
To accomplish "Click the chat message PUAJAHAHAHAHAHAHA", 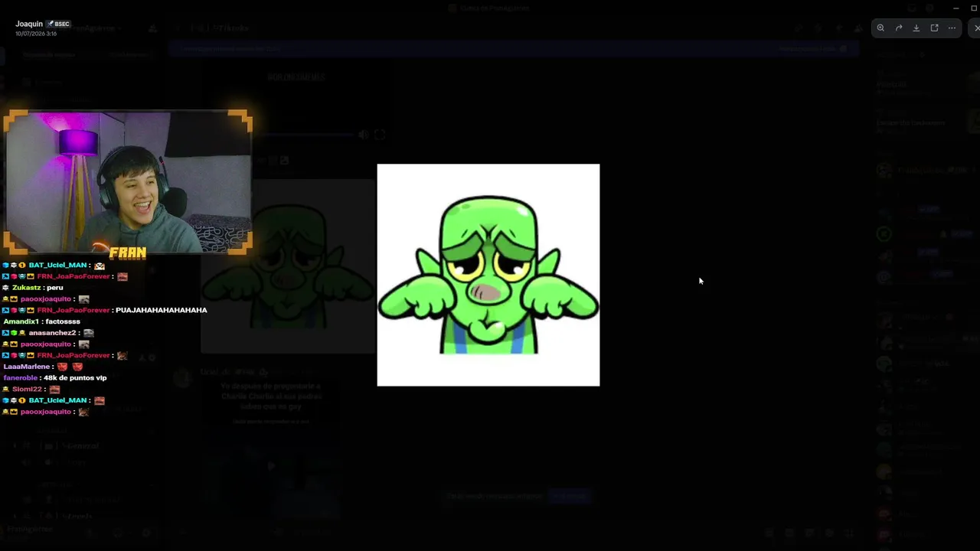I will tap(162, 310).
